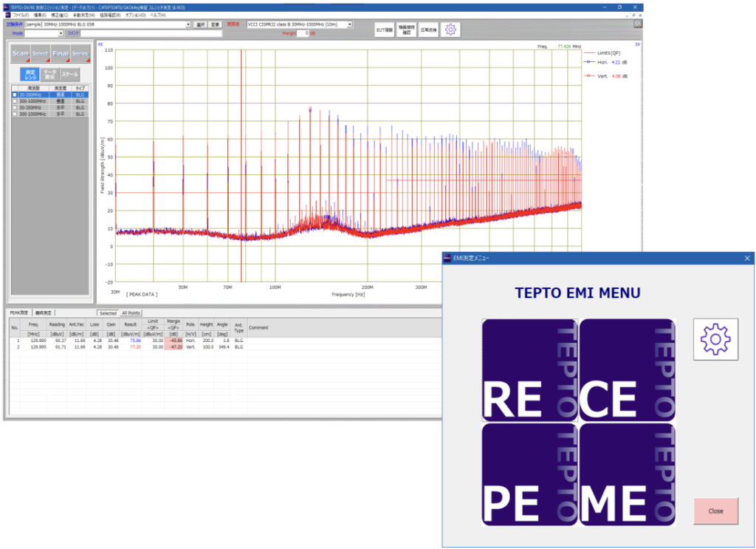Switch to the PEAK測定 tab
Screen dimensions: 756x549
click(18, 313)
